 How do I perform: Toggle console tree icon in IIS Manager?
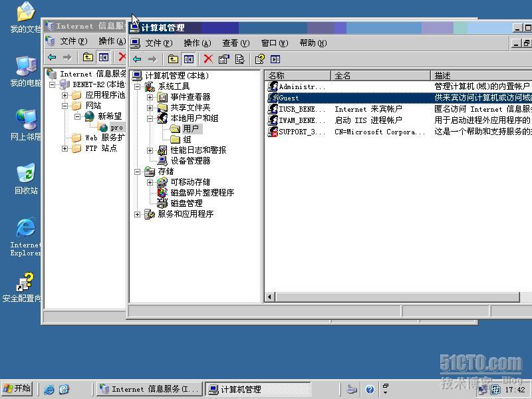click(104, 57)
